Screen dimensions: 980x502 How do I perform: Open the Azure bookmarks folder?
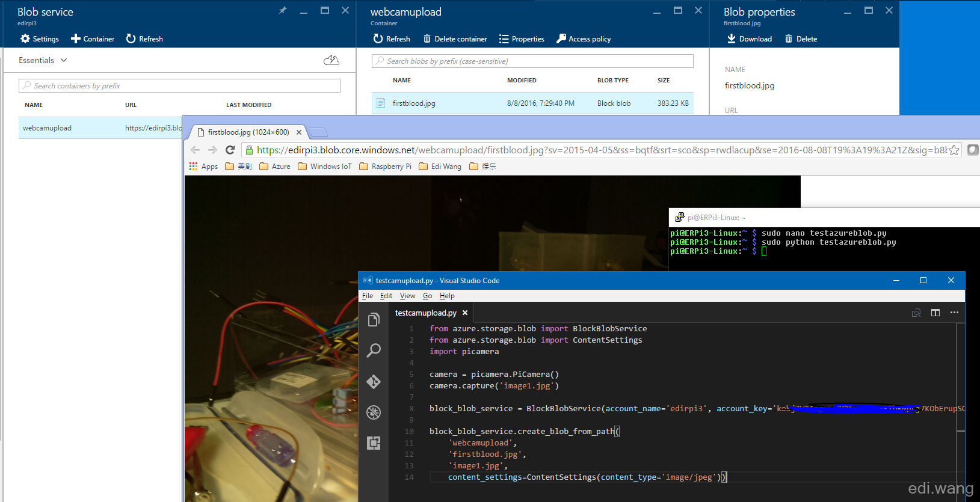click(275, 167)
